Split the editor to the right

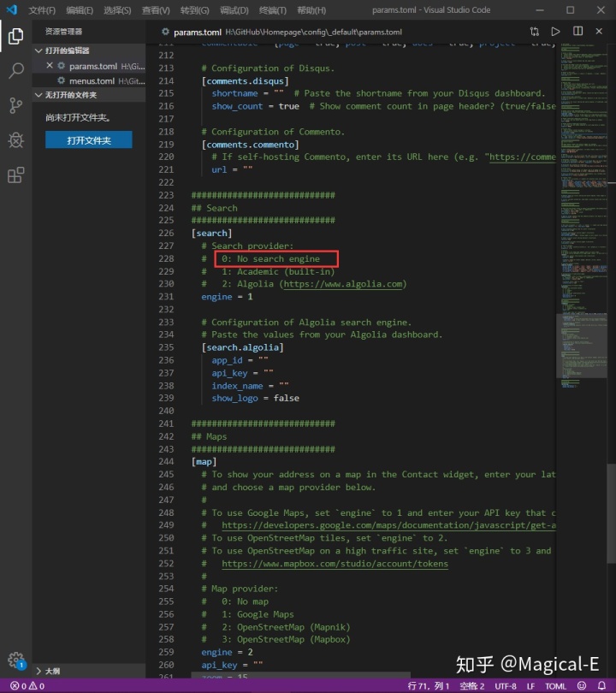577,31
